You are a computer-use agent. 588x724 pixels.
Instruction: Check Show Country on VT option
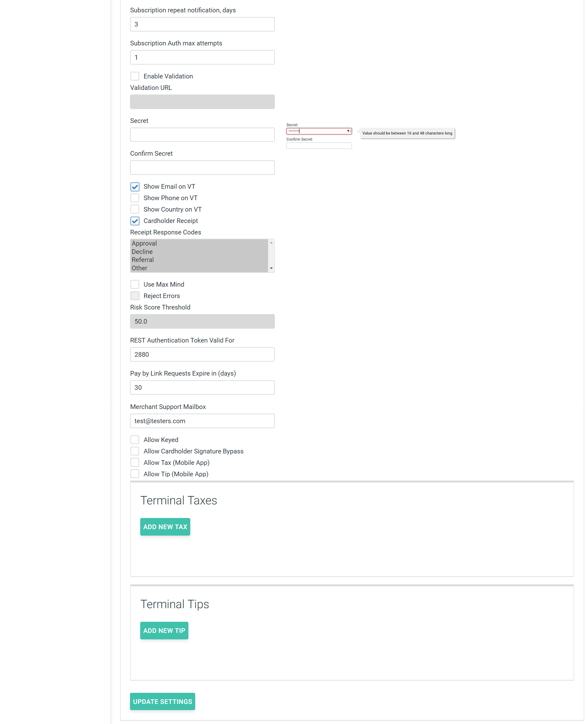coord(135,209)
